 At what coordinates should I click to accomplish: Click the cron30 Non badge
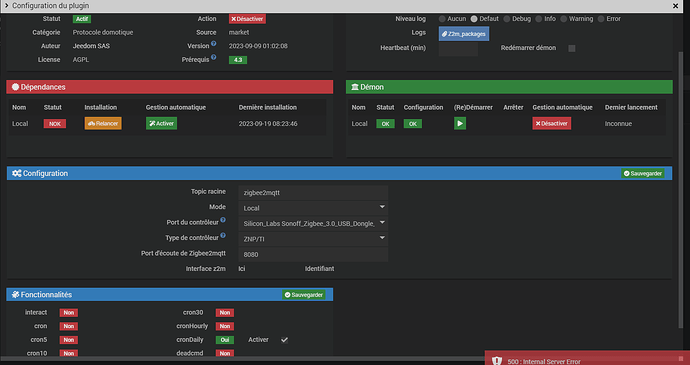224,313
